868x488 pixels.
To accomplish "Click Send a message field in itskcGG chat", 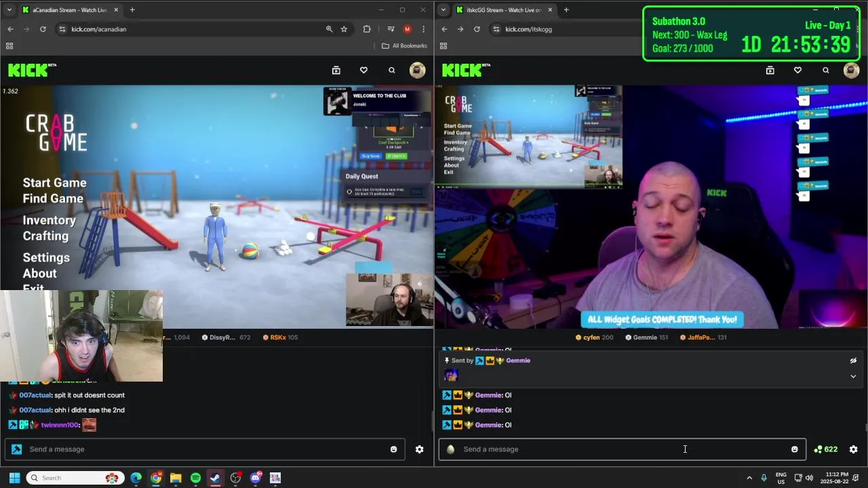I will tap(623, 449).
